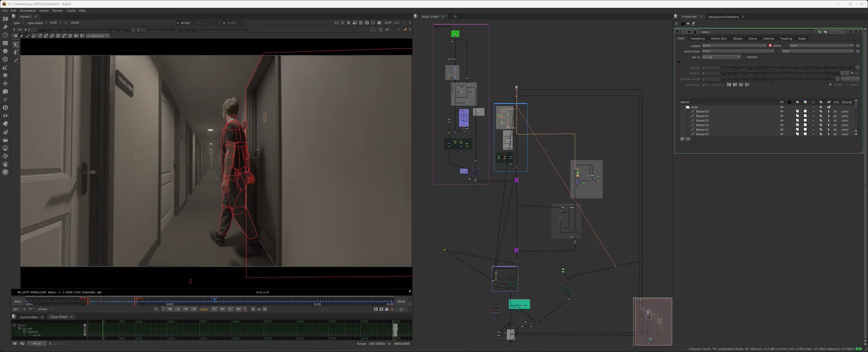Click the Roto settings gear icon
Viewport: 868px width, 352px height.
(x=15, y=36)
